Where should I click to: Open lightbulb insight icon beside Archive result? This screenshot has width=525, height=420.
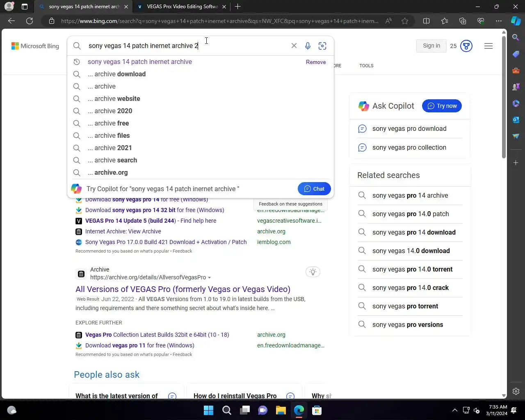[x=313, y=272]
